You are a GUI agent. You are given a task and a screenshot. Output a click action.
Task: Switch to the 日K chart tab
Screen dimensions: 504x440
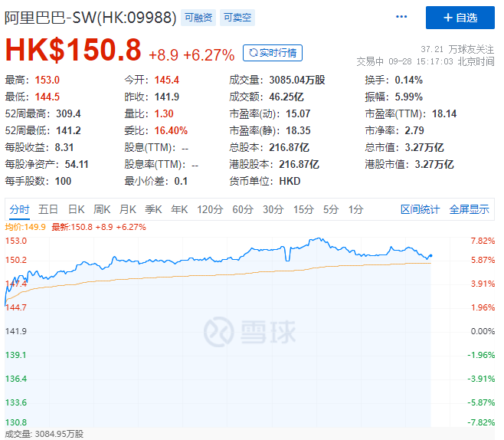[x=76, y=209]
